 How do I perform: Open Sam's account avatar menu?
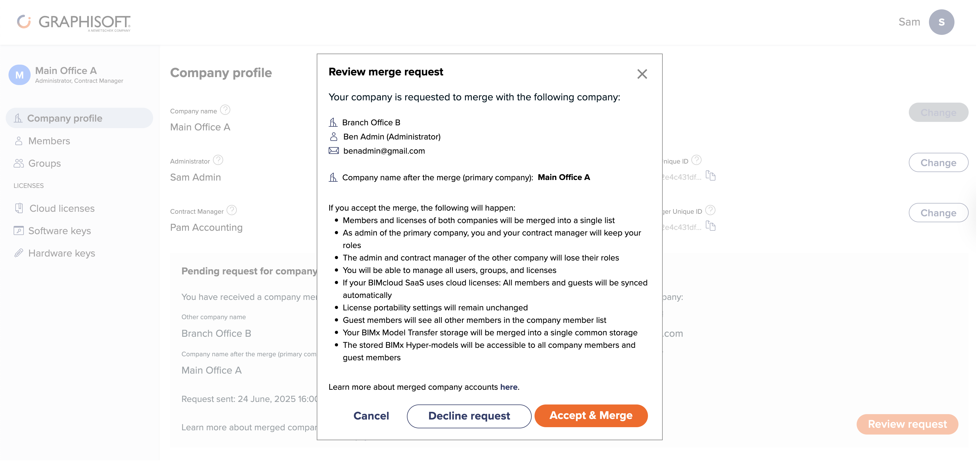coord(941,22)
